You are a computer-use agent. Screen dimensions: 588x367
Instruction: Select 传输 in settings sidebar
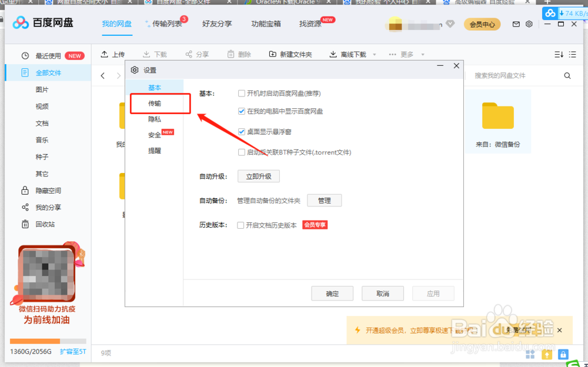point(155,103)
